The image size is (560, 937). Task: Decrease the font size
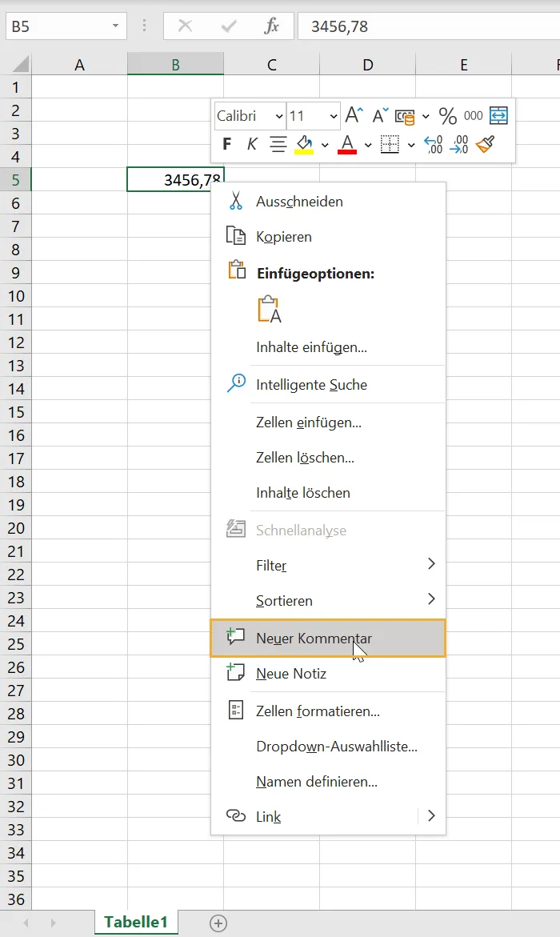[x=380, y=115]
